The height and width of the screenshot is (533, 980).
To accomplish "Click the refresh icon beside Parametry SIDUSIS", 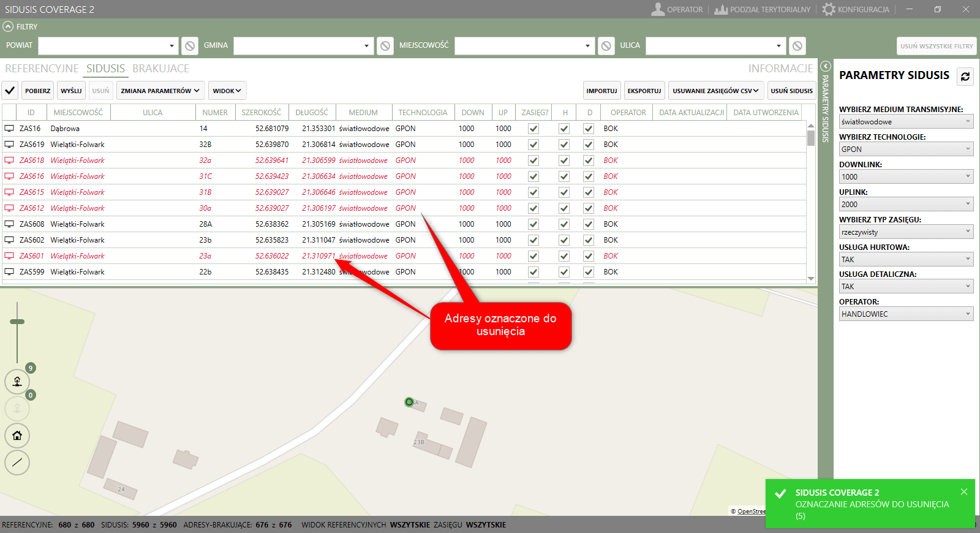I will pos(965,77).
